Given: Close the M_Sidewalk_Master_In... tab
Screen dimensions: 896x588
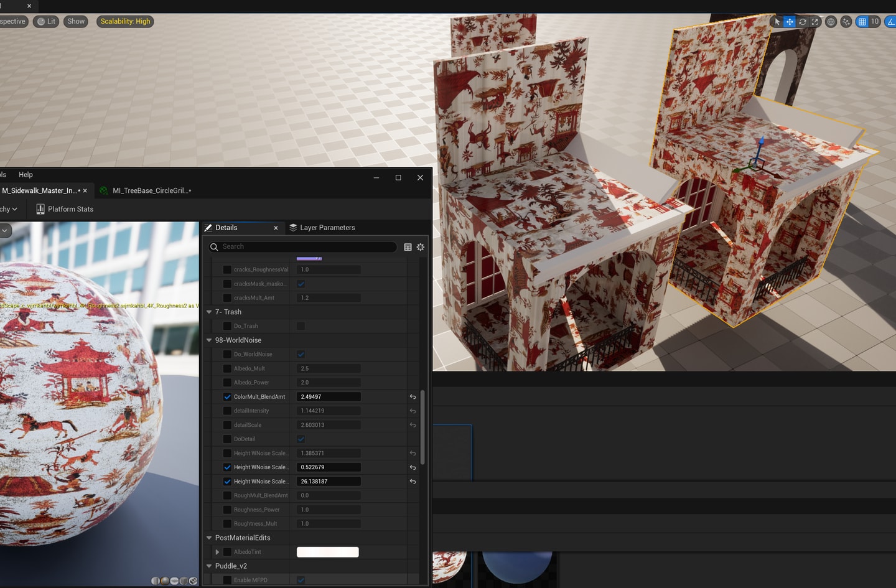Looking at the screenshot, I should coord(85,191).
